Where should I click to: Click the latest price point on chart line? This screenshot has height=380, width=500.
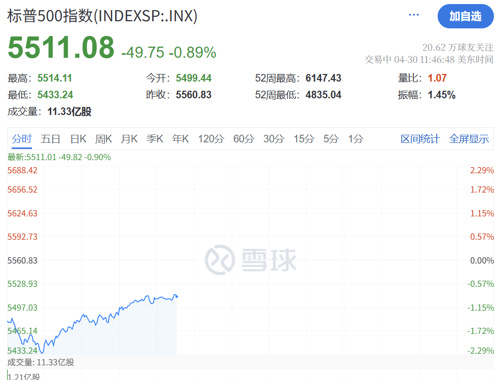tap(176, 296)
